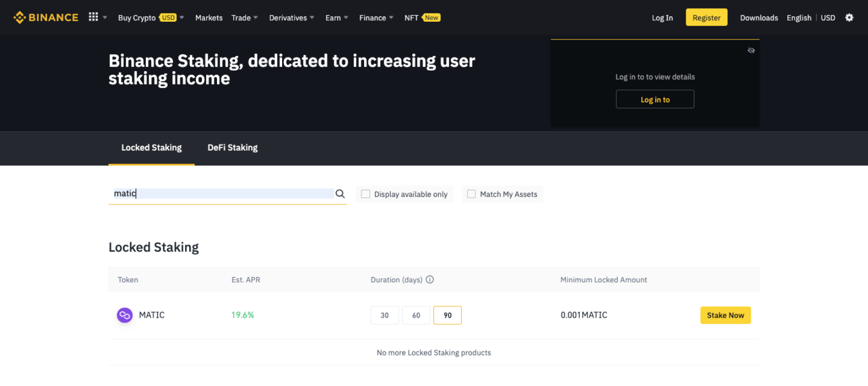868x386 pixels.
Task: Click the Locked Staking section heading
Action: 154,247
